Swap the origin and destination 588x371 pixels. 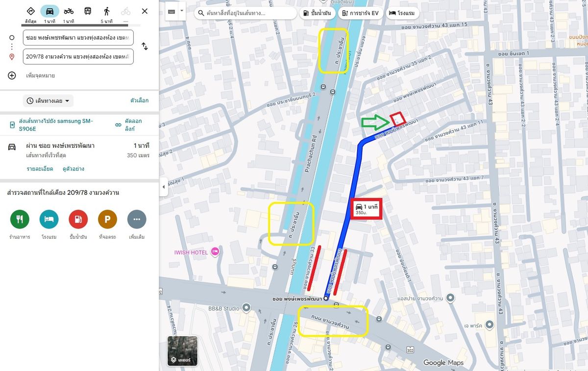[145, 46]
